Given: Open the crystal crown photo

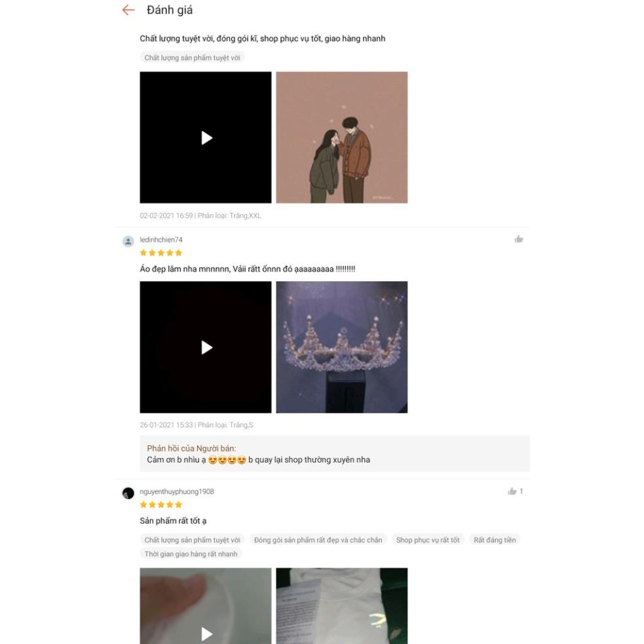Looking at the screenshot, I should coord(342,347).
